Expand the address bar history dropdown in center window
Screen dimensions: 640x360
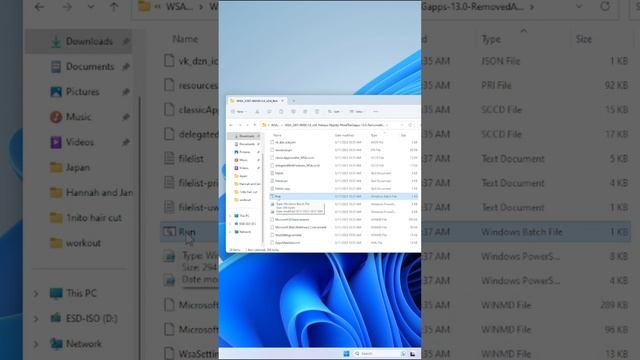(x=402, y=125)
